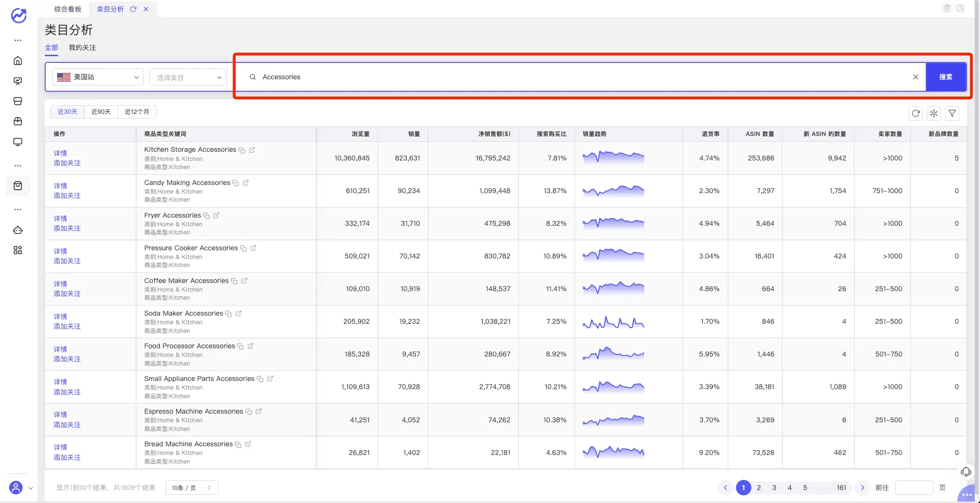Open the shopping bag sidebar icon

pyautogui.click(x=18, y=186)
